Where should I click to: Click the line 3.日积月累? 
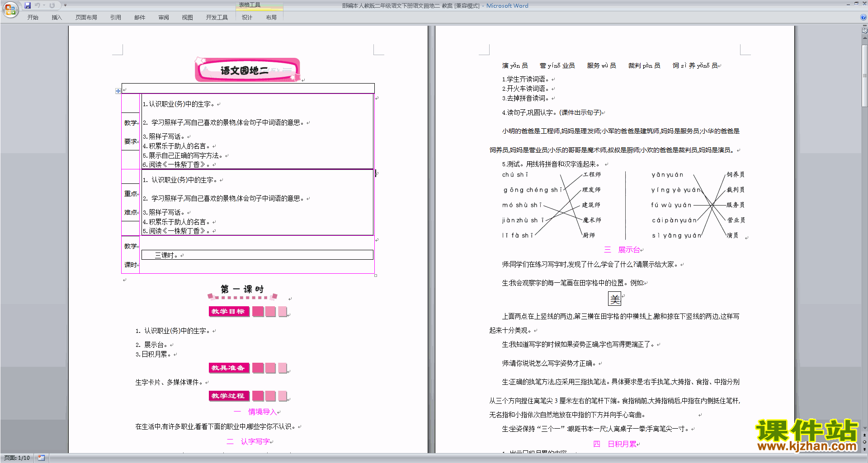tap(154, 354)
